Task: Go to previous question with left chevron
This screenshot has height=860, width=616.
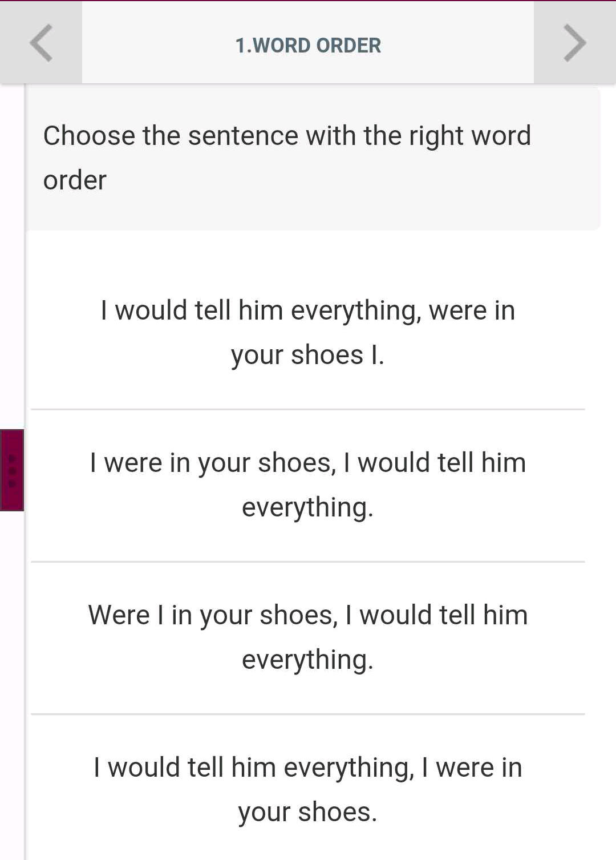Action: (x=41, y=43)
